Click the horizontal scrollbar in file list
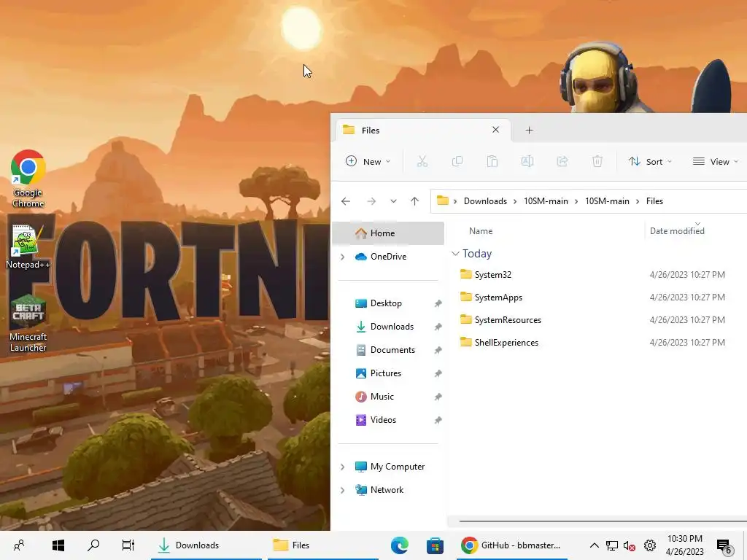Image resolution: width=747 pixels, height=560 pixels. 603,521
